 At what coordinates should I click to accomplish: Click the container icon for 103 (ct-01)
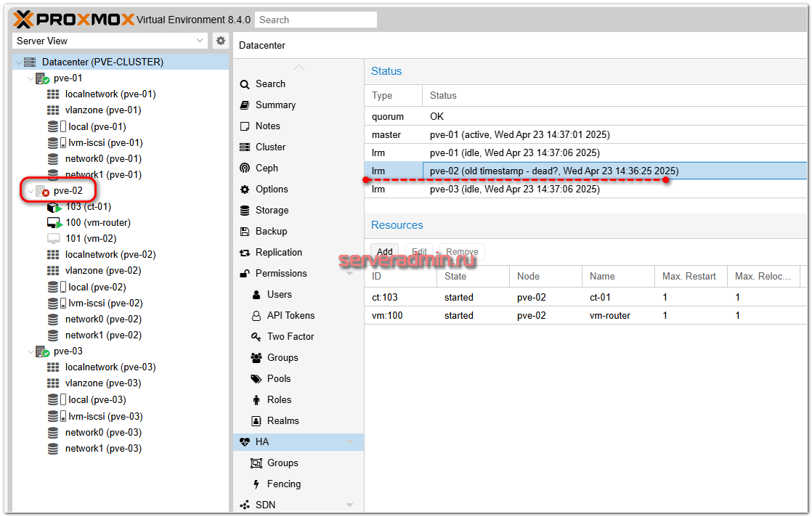pos(54,207)
